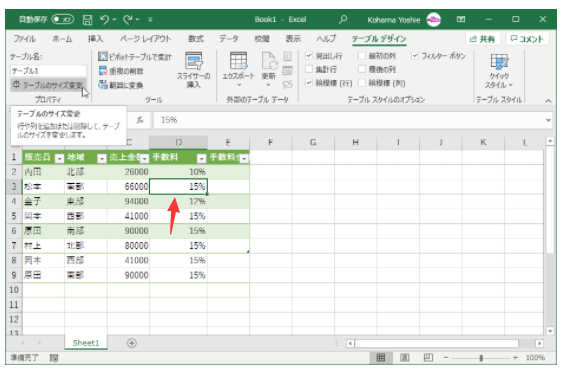The width and height of the screenshot is (562, 369).
Task: Open filter dropdown in column E header
Action: (244, 158)
